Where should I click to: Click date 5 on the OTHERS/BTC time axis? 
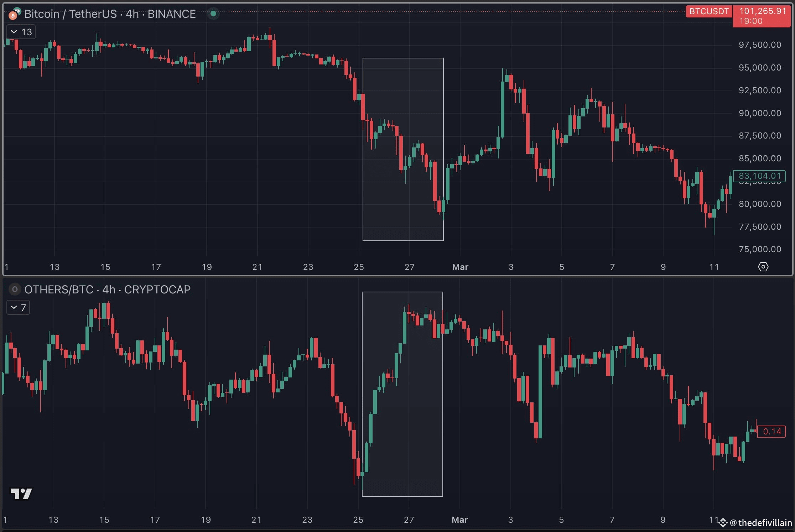click(561, 520)
